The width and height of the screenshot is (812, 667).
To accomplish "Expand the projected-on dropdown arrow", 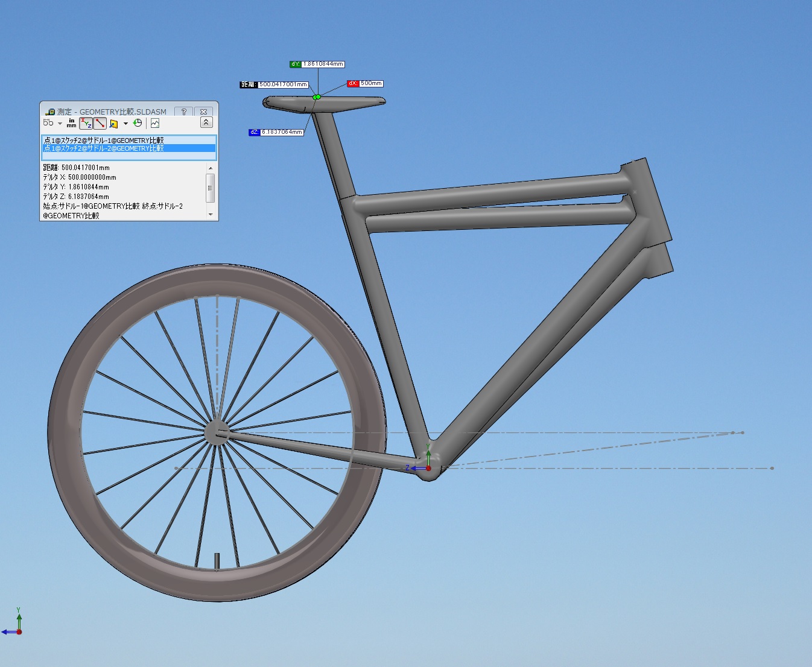I will (125, 124).
